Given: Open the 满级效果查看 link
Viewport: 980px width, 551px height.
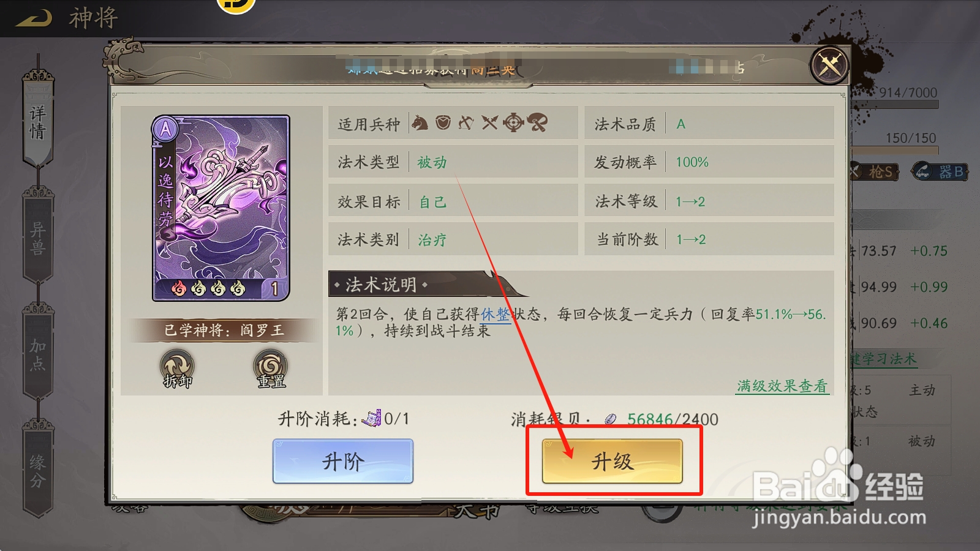Looking at the screenshot, I should 782,386.
